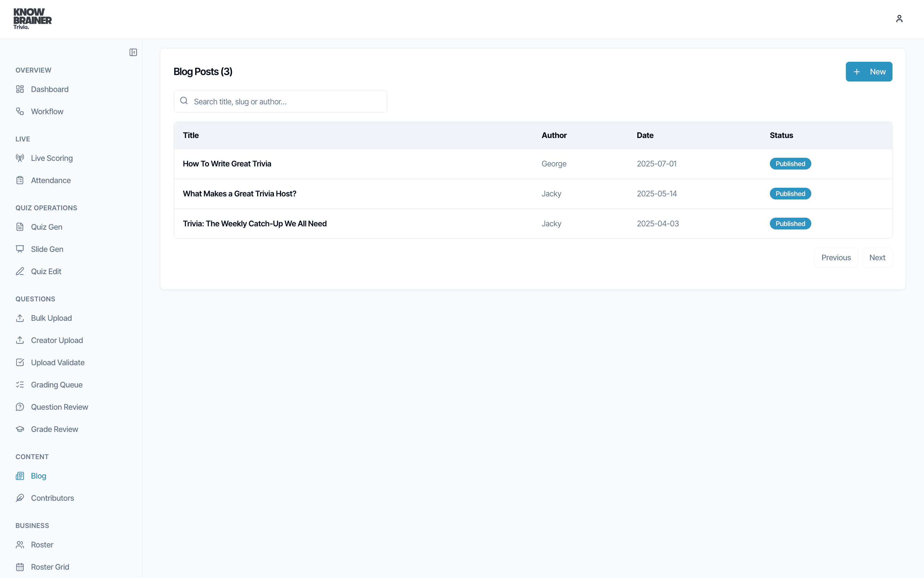Click the search magnifier icon

[184, 101]
